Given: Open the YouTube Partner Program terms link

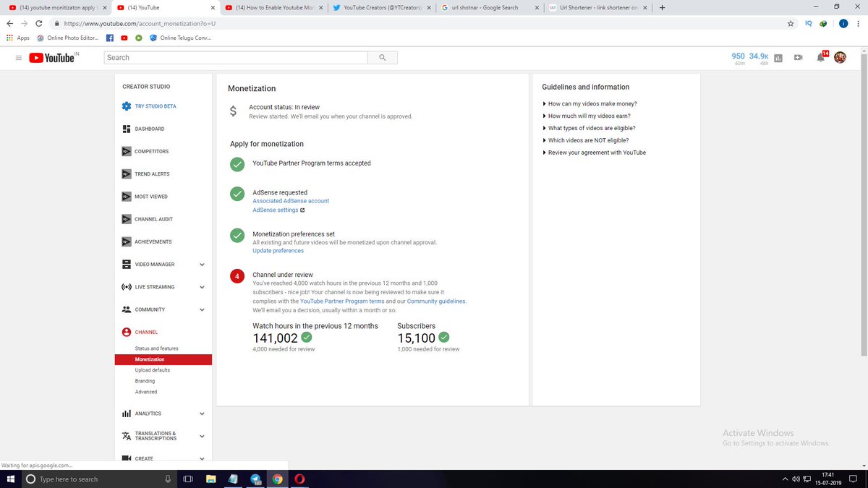Looking at the screenshot, I should (342, 301).
